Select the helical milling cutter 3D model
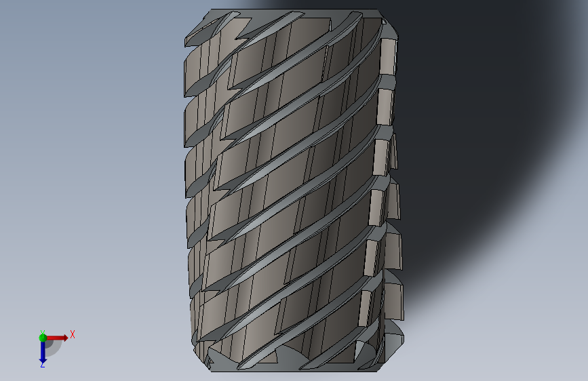The height and width of the screenshot is (381, 588). click(294, 190)
